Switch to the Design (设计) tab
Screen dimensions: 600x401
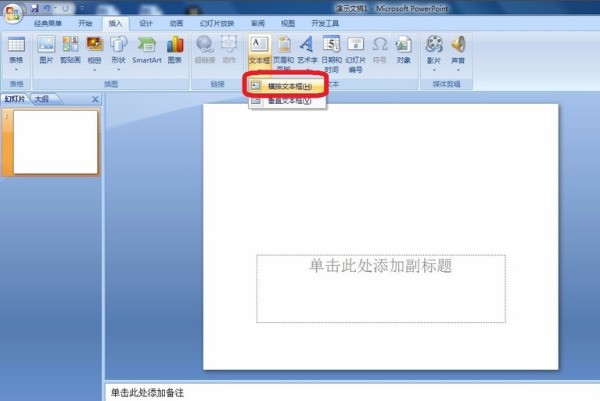pos(146,23)
